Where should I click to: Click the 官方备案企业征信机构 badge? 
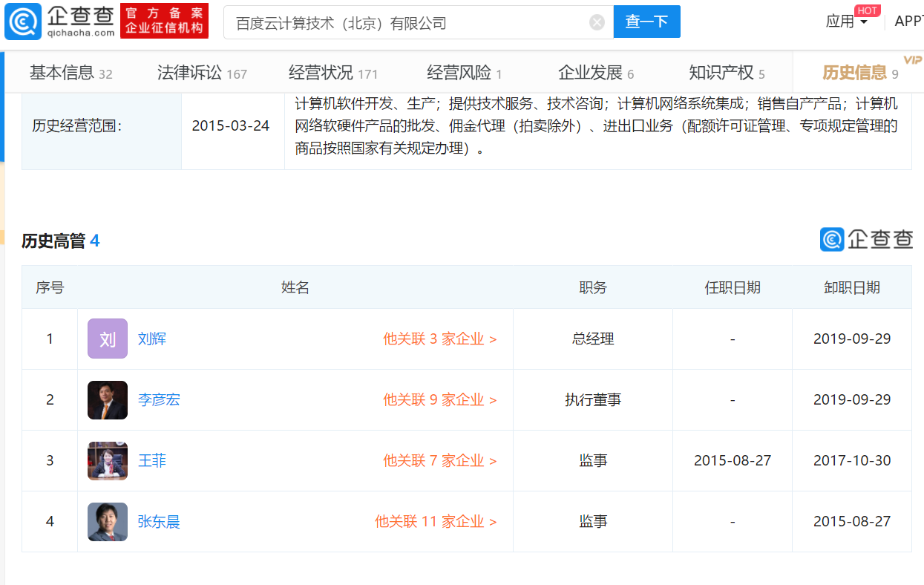165,21
